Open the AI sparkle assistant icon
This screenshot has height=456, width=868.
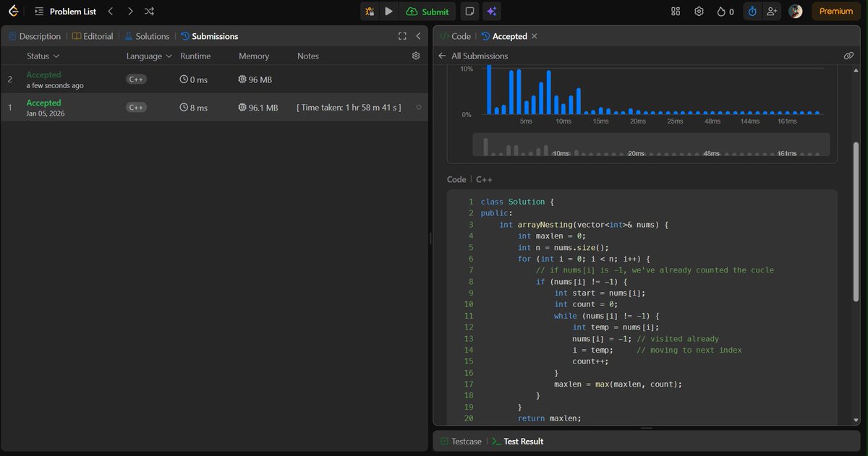[x=492, y=12]
